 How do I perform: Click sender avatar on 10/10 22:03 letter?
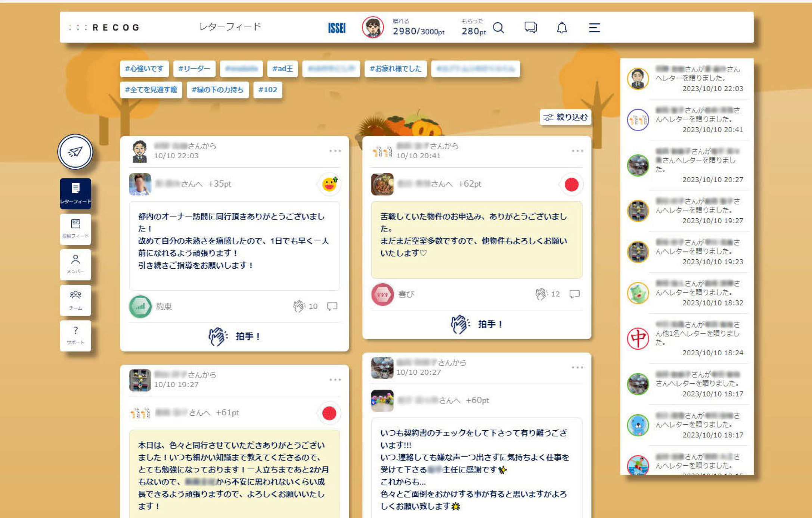140,151
